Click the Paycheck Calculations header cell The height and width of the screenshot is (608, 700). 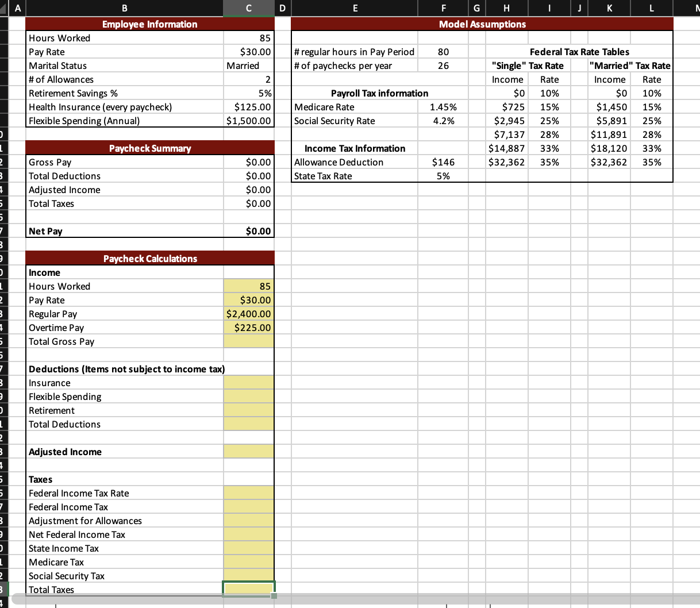(x=149, y=259)
